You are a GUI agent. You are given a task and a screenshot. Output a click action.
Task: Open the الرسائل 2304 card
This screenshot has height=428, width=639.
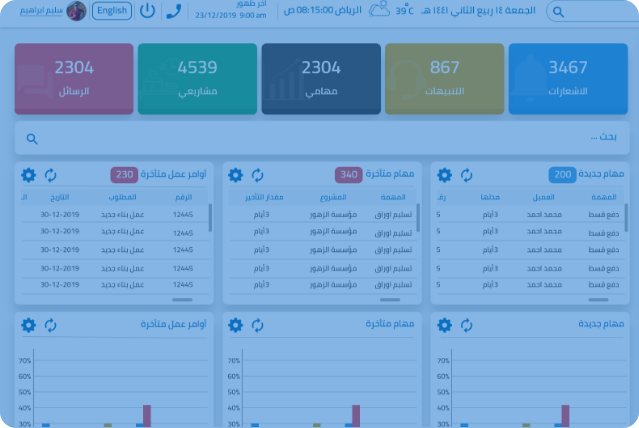pyautogui.click(x=74, y=79)
